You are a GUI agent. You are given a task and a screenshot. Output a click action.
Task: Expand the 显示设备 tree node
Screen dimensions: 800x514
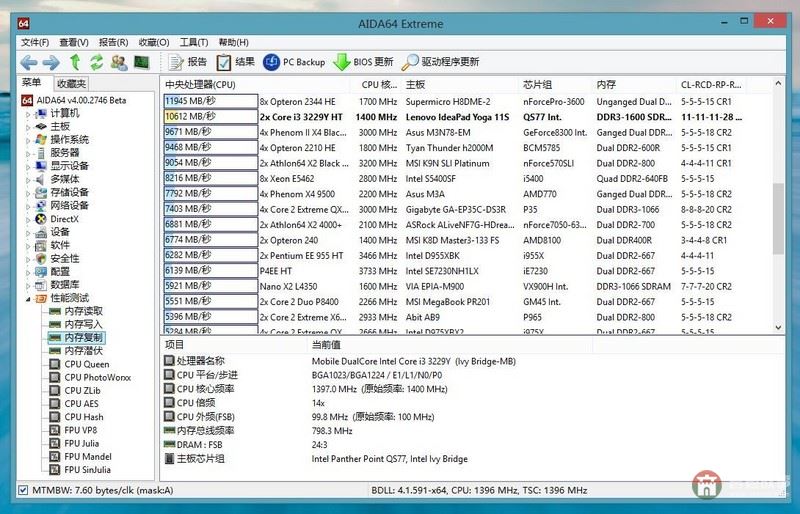tap(28, 166)
